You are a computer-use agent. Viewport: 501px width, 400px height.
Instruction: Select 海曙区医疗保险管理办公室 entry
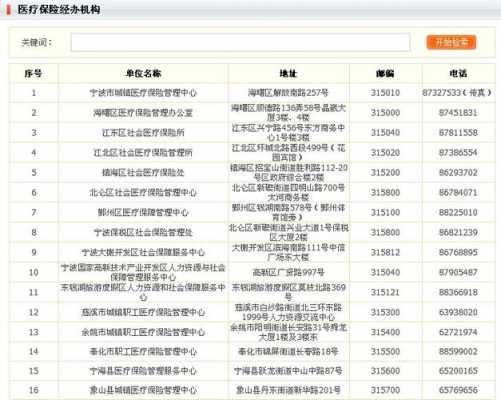pyautogui.click(x=143, y=113)
